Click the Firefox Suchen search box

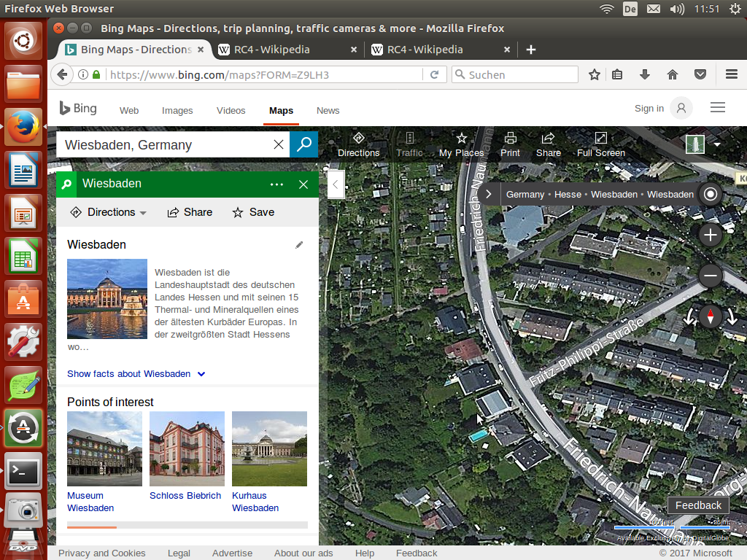point(514,75)
